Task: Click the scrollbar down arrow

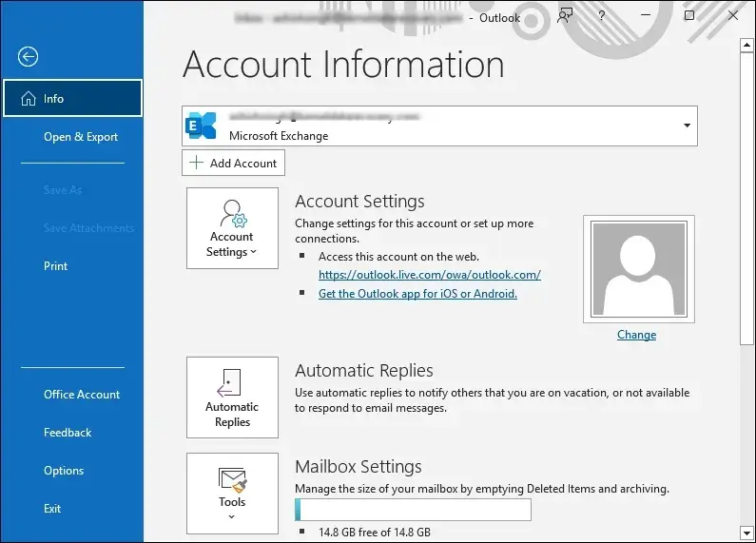Action: point(746,533)
